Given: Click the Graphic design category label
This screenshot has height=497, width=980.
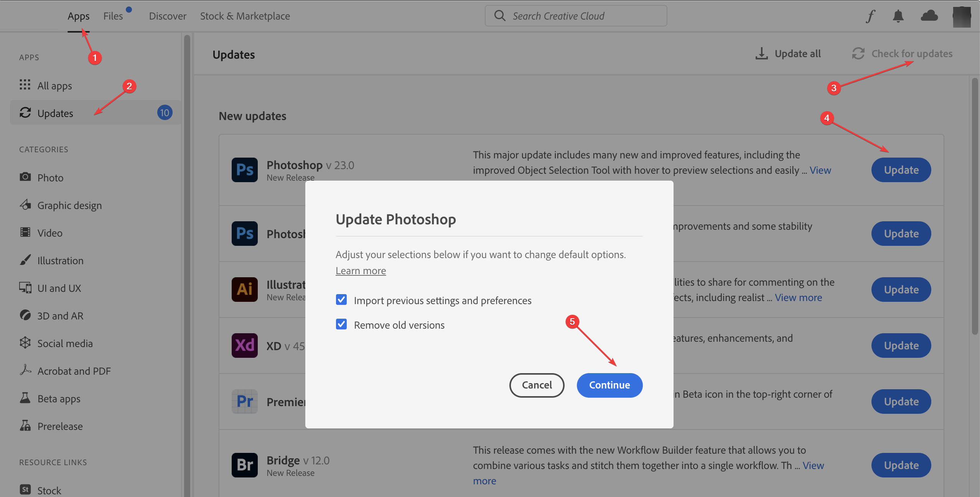Looking at the screenshot, I should (x=69, y=206).
